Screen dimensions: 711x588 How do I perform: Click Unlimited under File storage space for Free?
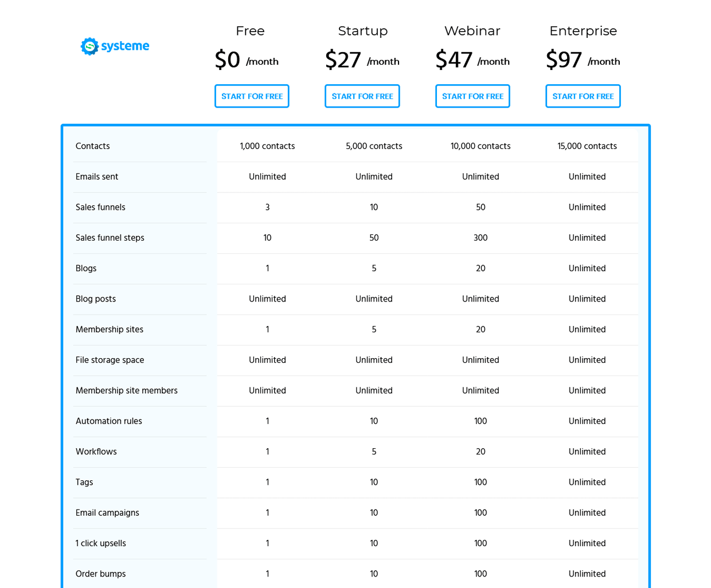click(x=267, y=360)
